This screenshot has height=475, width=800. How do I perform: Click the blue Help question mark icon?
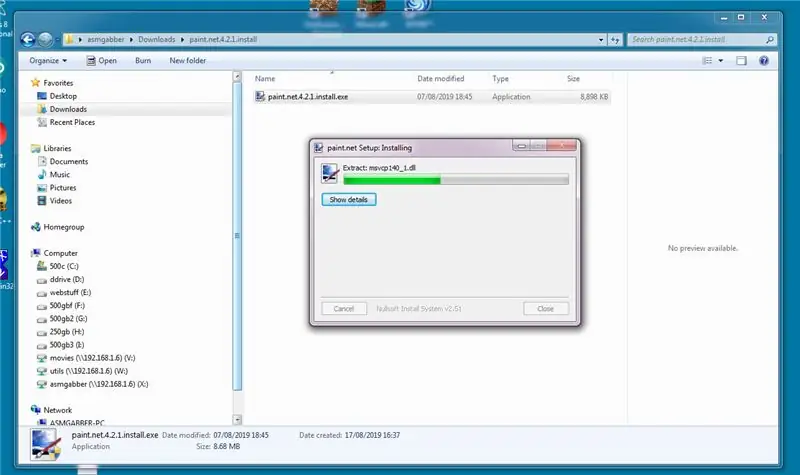click(x=764, y=61)
